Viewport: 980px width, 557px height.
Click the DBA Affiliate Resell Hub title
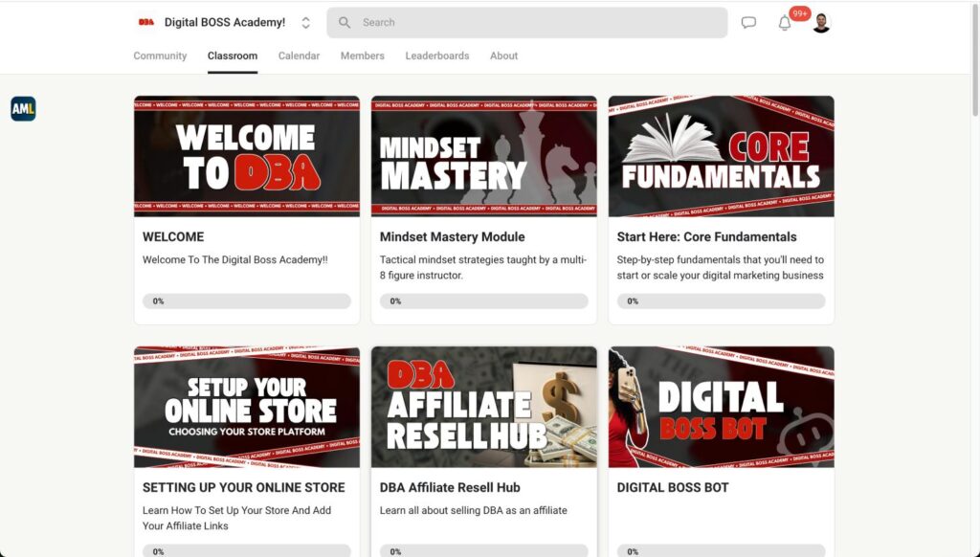[x=450, y=487]
